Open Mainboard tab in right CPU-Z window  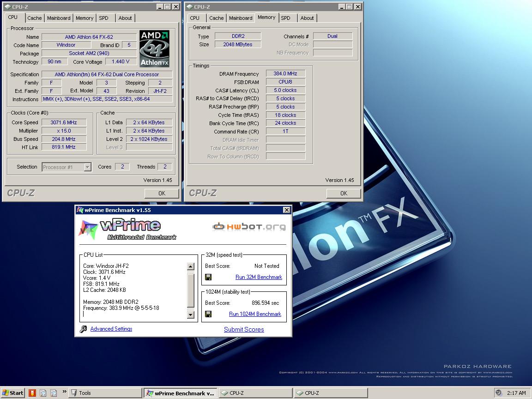[241, 18]
